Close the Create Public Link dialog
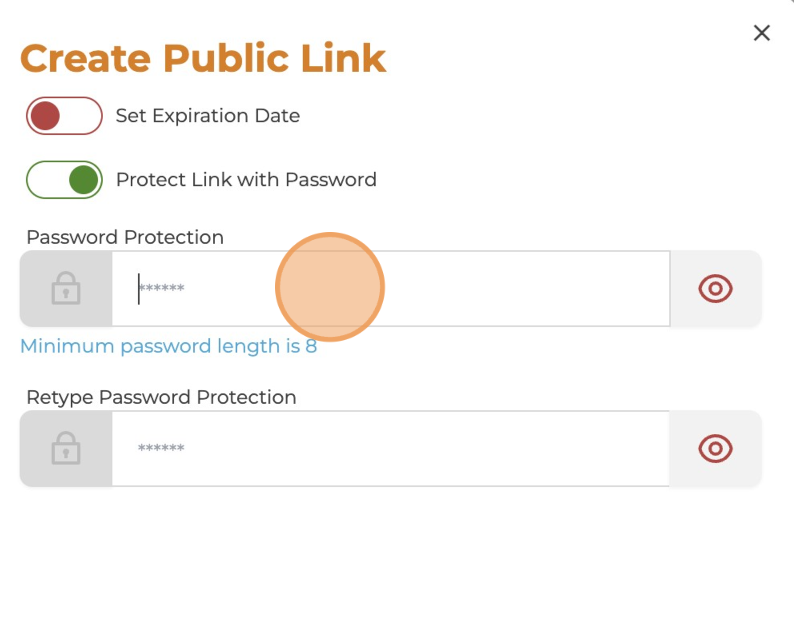Image resolution: width=794 pixels, height=624 pixels. tap(762, 33)
